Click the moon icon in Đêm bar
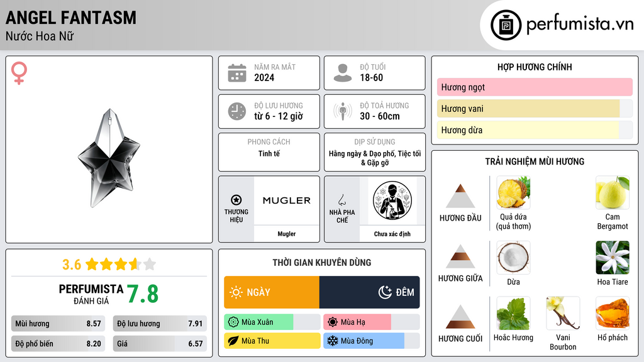The height and width of the screenshot is (362, 644). coord(385,292)
